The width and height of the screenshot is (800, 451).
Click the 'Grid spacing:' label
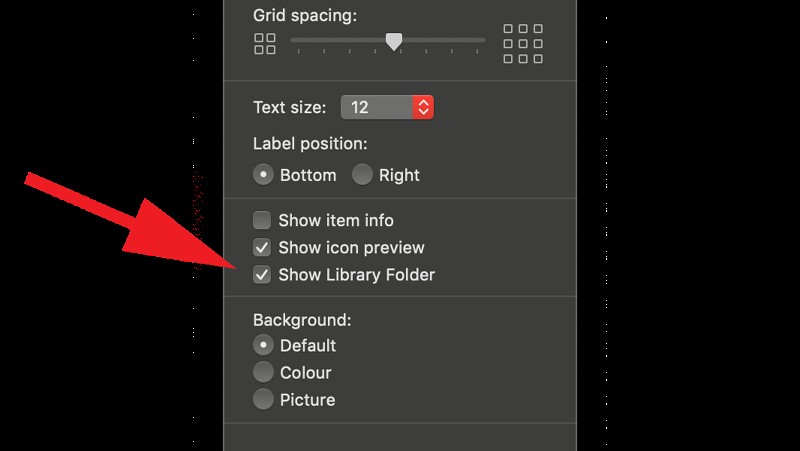pyautogui.click(x=305, y=15)
